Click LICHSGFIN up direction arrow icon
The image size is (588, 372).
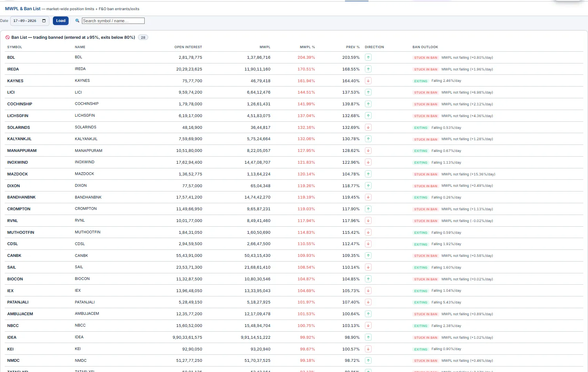(x=368, y=116)
